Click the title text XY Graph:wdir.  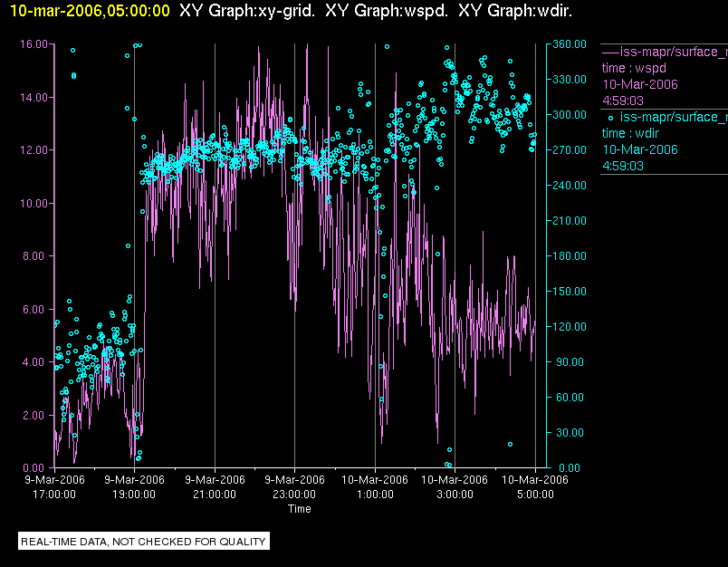pyautogui.click(x=515, y=10)
